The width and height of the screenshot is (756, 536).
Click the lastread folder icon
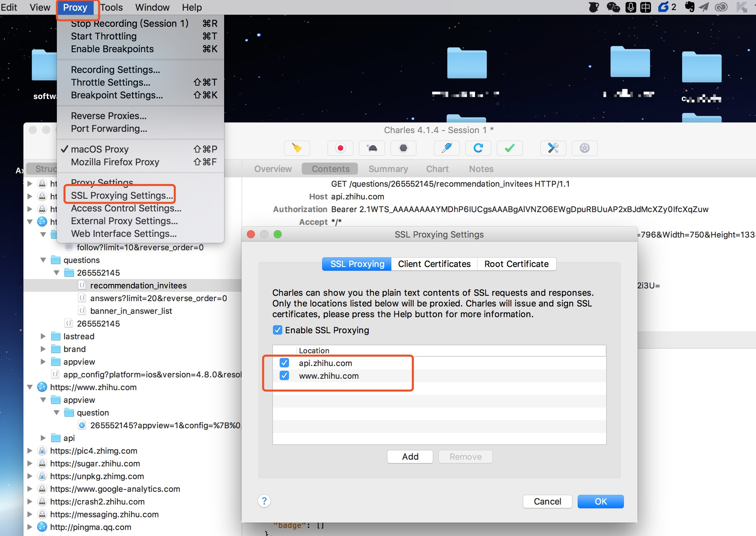click(x=56, y=336)
